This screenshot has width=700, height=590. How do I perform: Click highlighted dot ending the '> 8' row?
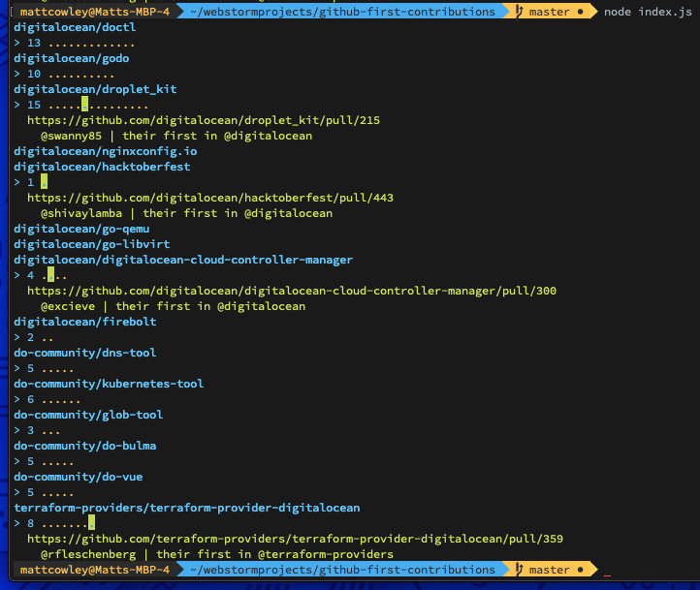(91, 522)
